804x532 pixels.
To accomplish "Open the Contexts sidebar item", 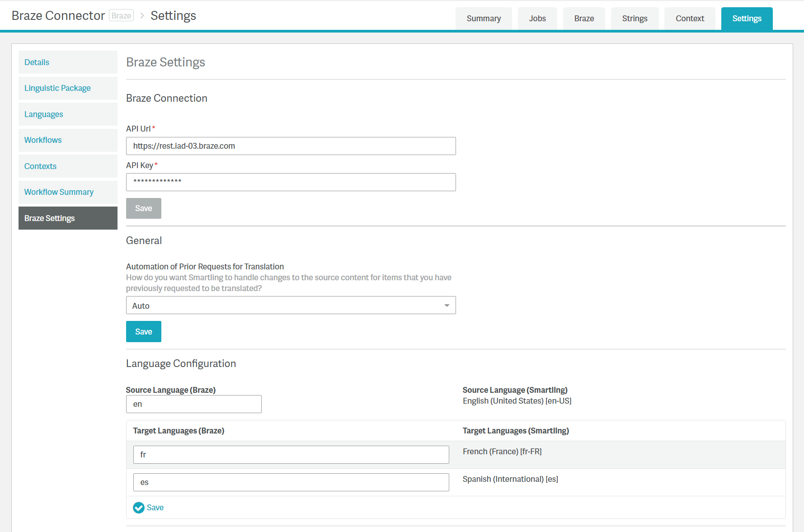I will pos(68,166).
